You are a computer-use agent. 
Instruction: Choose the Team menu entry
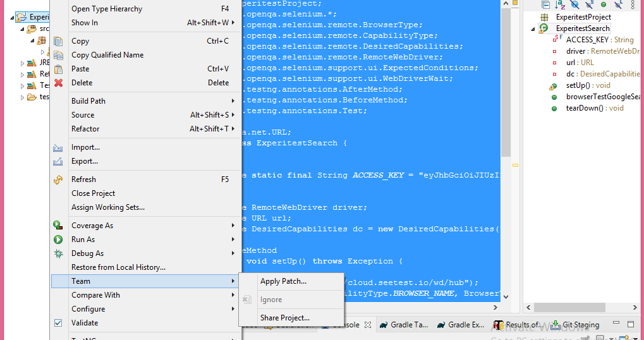coord(145,281)
